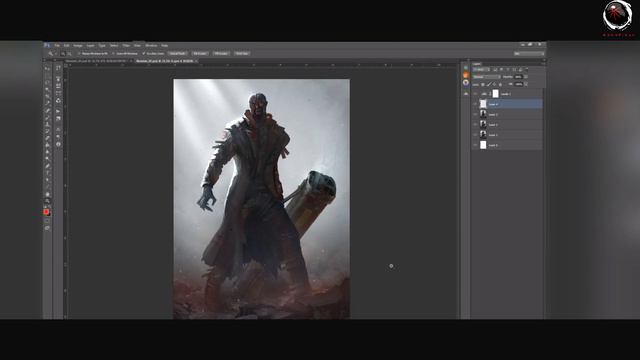Select the Move tool in the toolbar

[x=47, y=68]
